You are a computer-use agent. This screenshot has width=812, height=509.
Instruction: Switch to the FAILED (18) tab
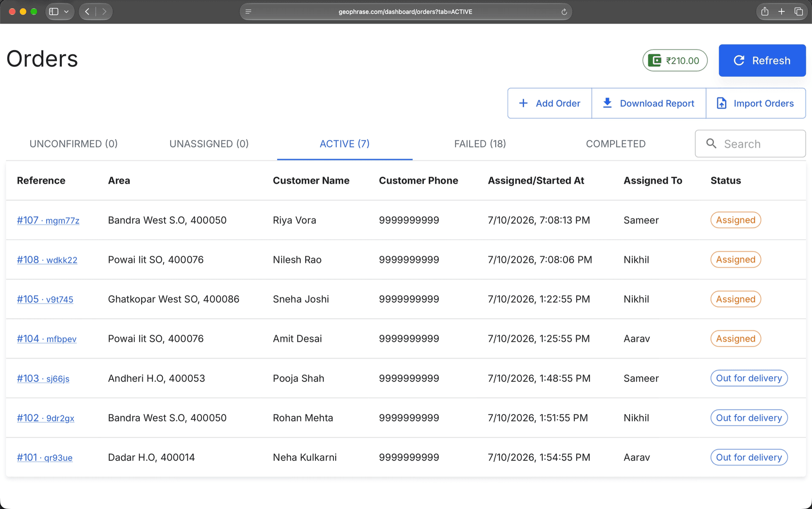(480, 144)
